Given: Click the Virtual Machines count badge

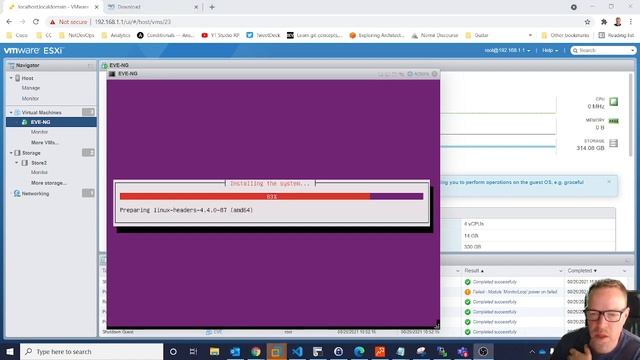Looking at the screenshot, I should point(88,112).
